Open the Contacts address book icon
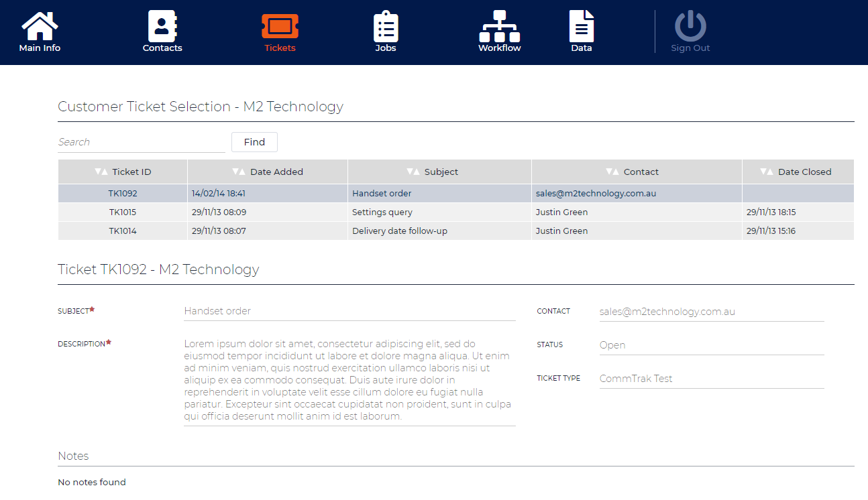Screen dimensions: 868x500 162,25
